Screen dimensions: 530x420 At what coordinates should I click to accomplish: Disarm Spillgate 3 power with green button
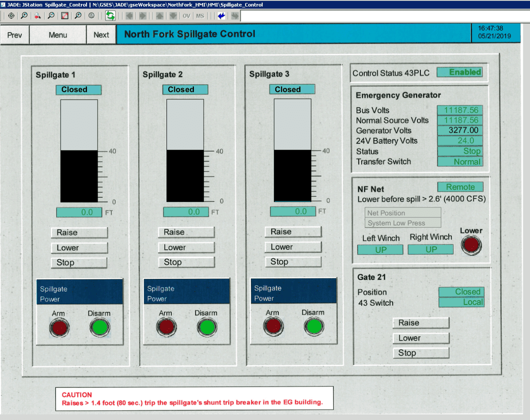[314, 327]
